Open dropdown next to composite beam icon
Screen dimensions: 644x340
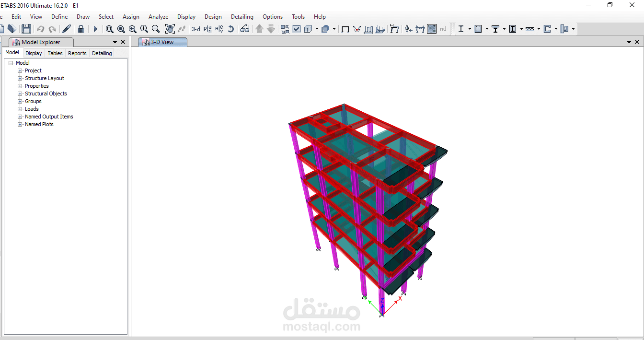(504, 29)
